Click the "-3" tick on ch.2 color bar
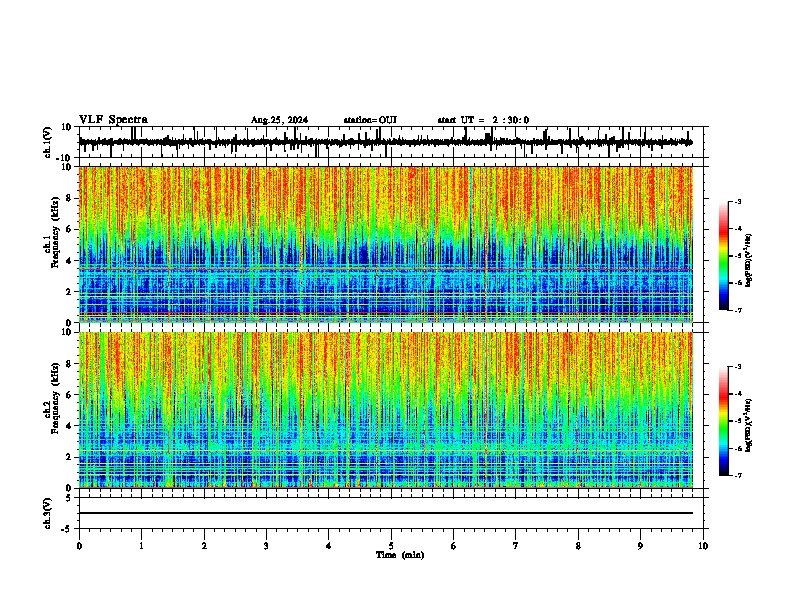This screenshot has width=792, height=612. click(737, 367)
